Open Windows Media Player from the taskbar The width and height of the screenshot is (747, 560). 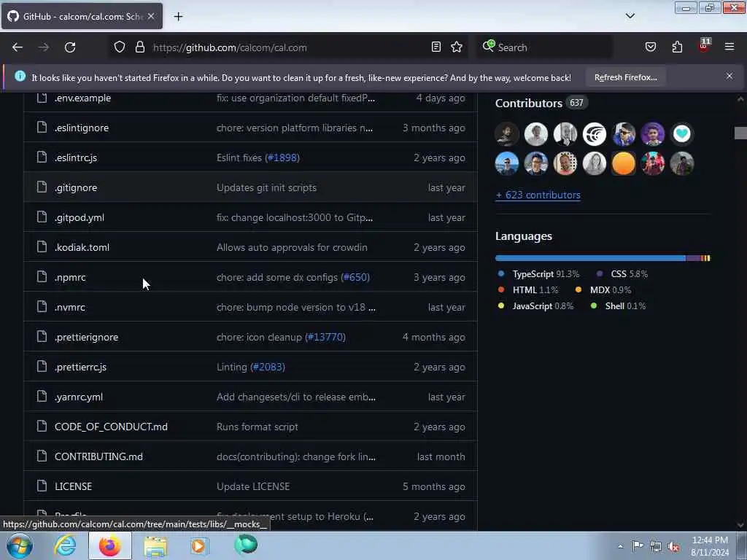point(199,545)
